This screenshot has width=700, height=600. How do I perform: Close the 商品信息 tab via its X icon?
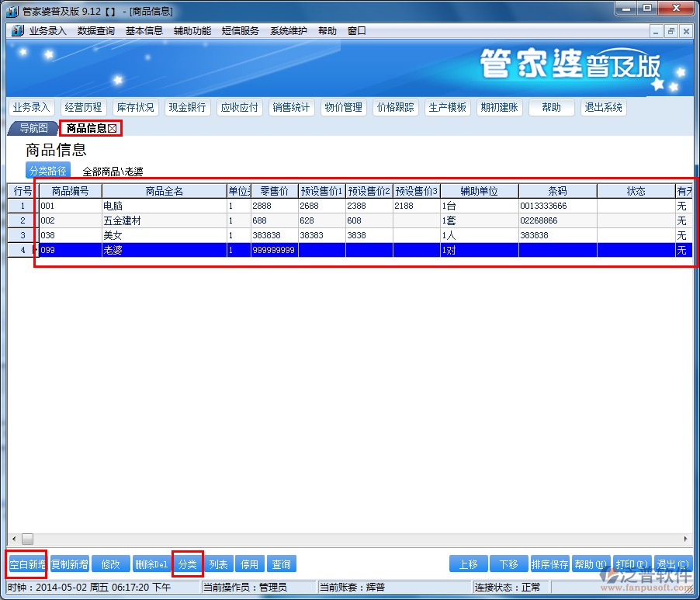coord(113,129)
